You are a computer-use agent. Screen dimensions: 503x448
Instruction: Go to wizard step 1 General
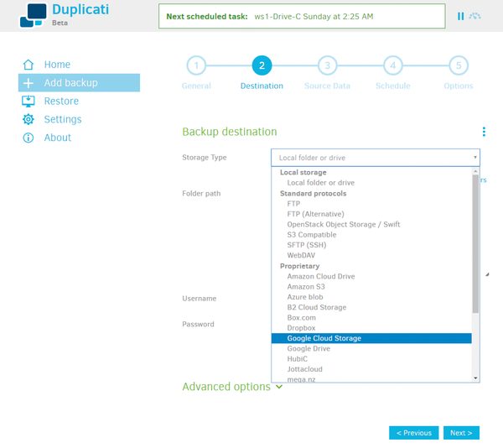196,65
